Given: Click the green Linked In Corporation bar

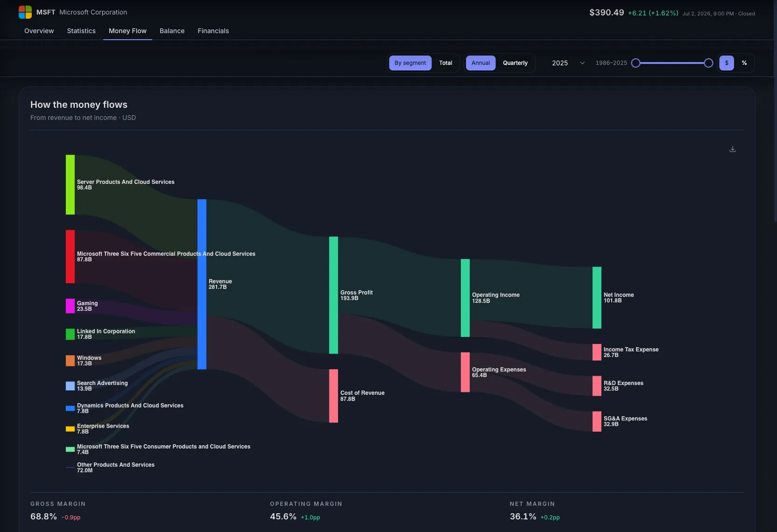Looking at the screenshot, I should point(70,334).
